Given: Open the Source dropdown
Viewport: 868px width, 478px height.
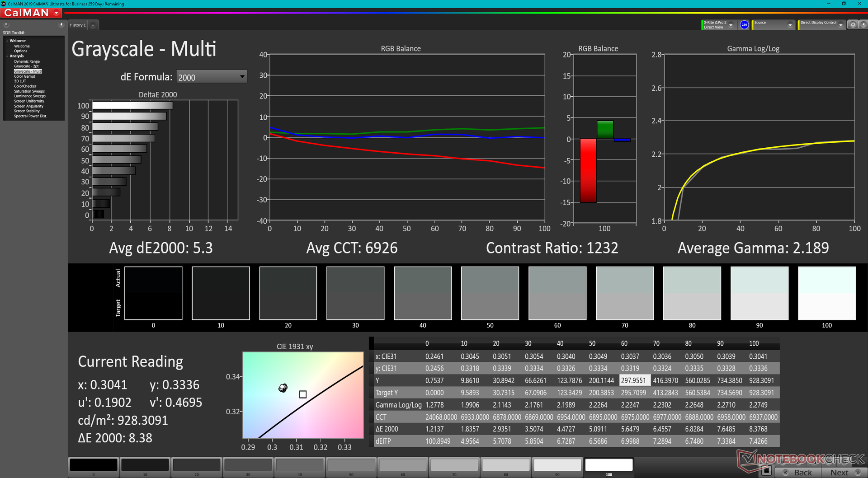Looking at the screenshot, I should pyautogui.click(x=790, y=25).
